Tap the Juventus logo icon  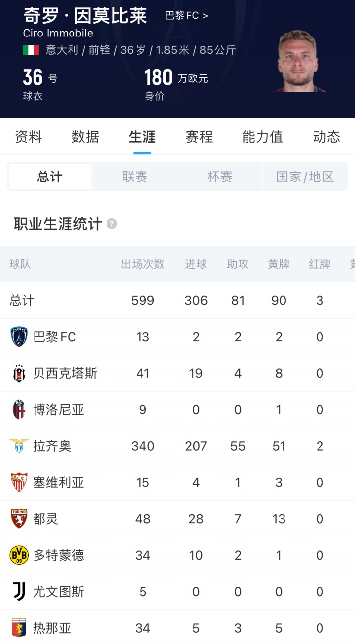(19, 591)
